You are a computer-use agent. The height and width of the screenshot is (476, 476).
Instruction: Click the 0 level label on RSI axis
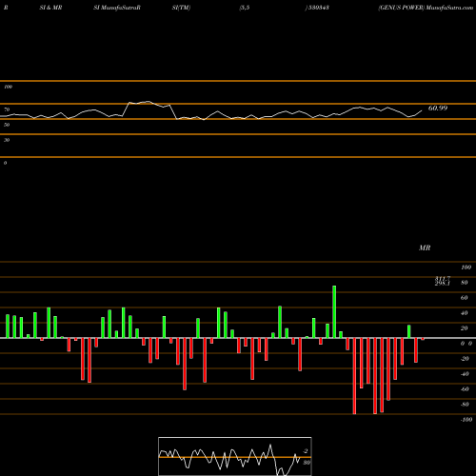5,163
